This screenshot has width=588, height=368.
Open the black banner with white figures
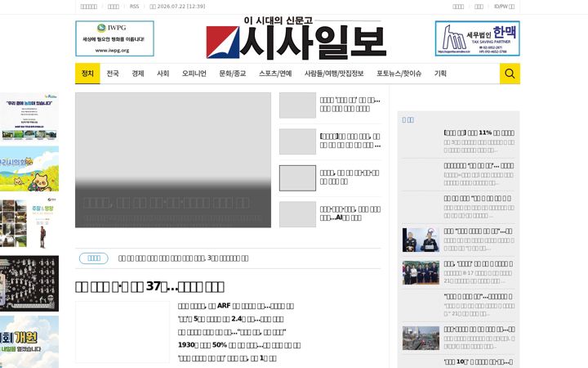(x=29, y=284)
